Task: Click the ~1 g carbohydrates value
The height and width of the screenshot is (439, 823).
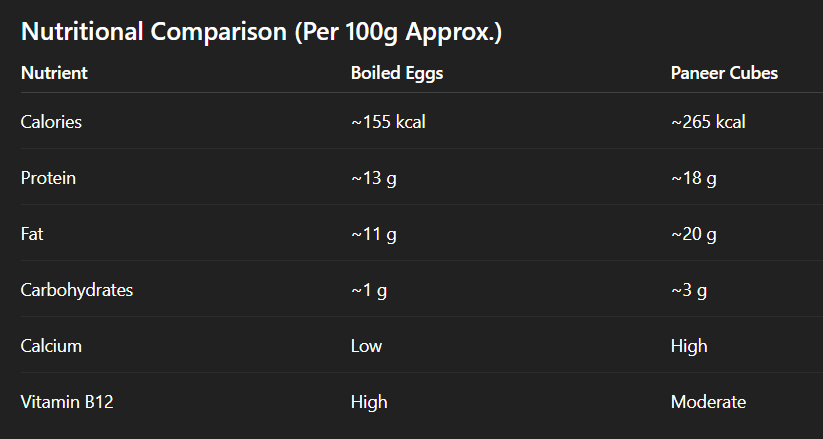Action: coord(369,290)
